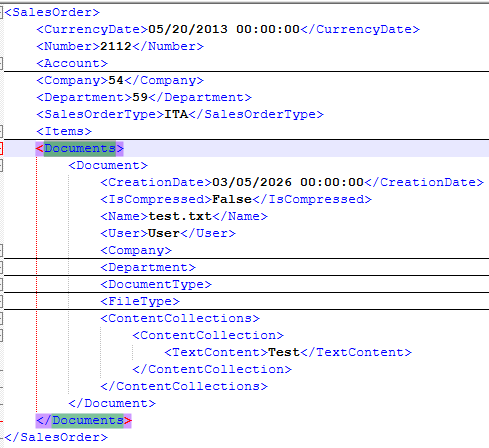
Task: Click the opening Number tag
Action: pyautogui.click(x=68, y=46)
